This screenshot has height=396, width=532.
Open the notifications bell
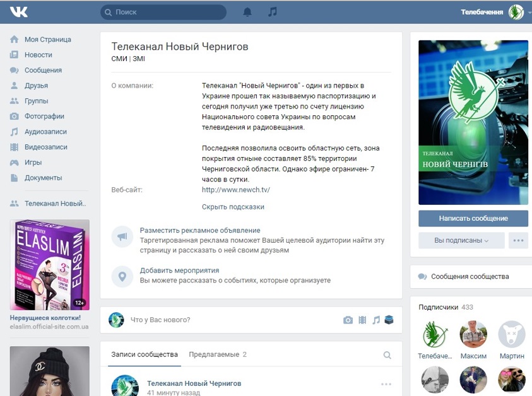[x=247, y=12]
